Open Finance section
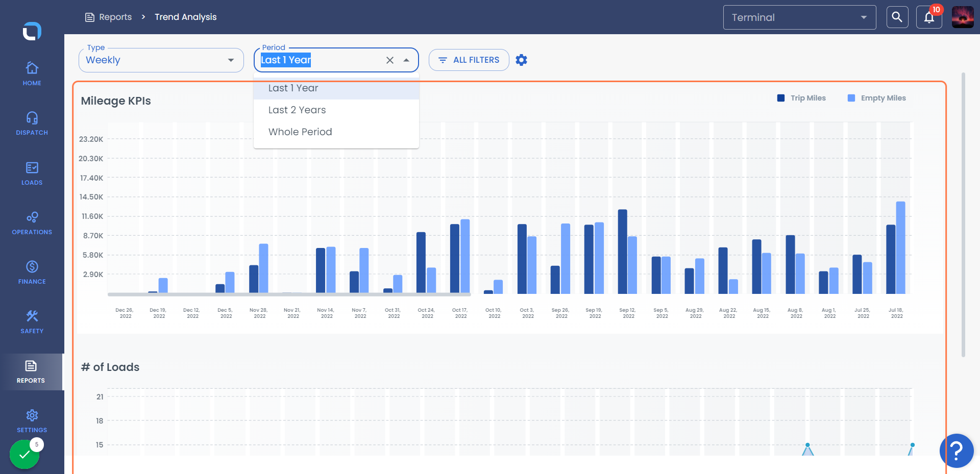 click(32, 272)
